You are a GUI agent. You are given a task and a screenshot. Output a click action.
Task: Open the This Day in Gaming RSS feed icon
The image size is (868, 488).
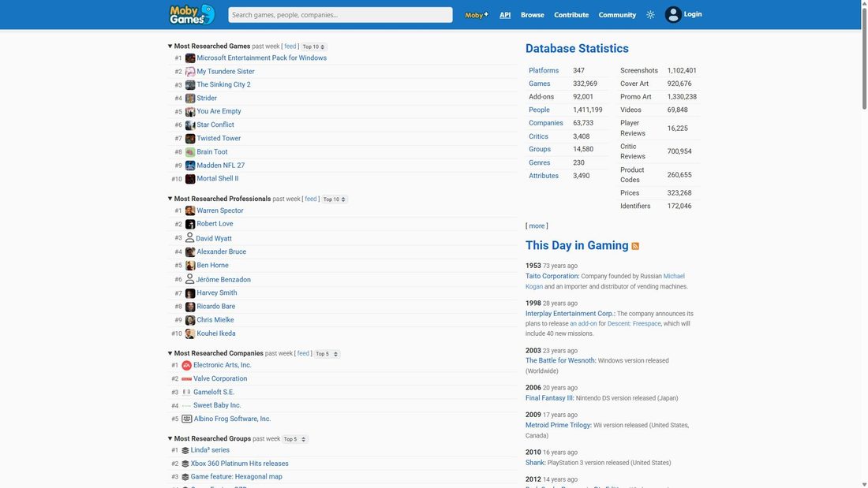click(x=635, y=246)
